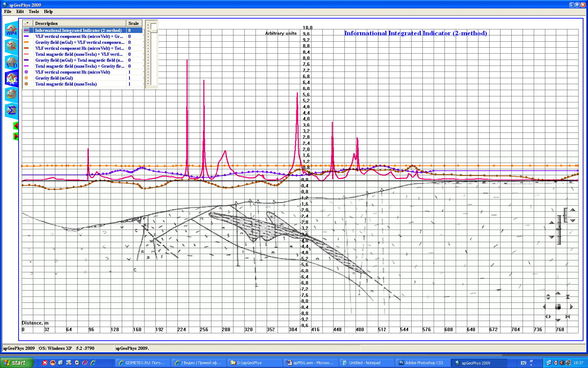Click the KAE sidebar icon
This screenshot has height=368, width=588.
click(11, 79)
